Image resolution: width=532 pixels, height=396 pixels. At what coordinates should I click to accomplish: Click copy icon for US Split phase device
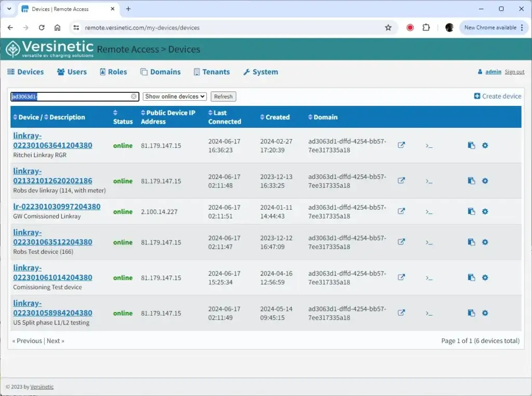(471, 313)
